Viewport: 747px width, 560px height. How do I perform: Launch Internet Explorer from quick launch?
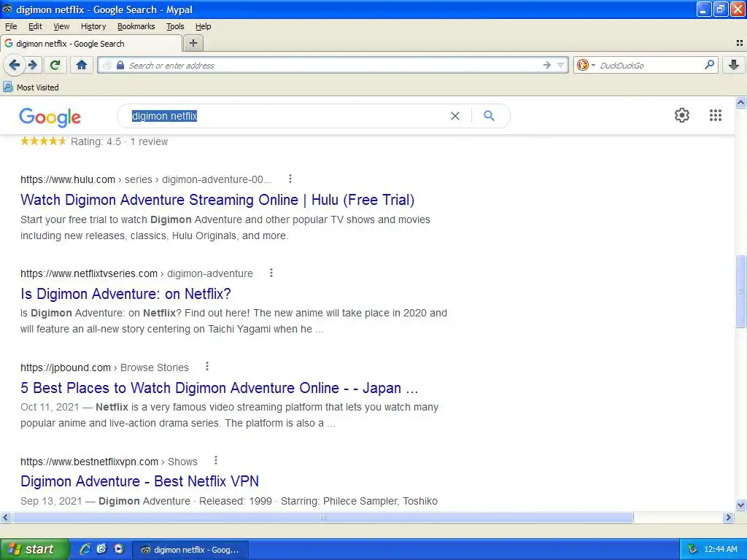pos(85,549)
